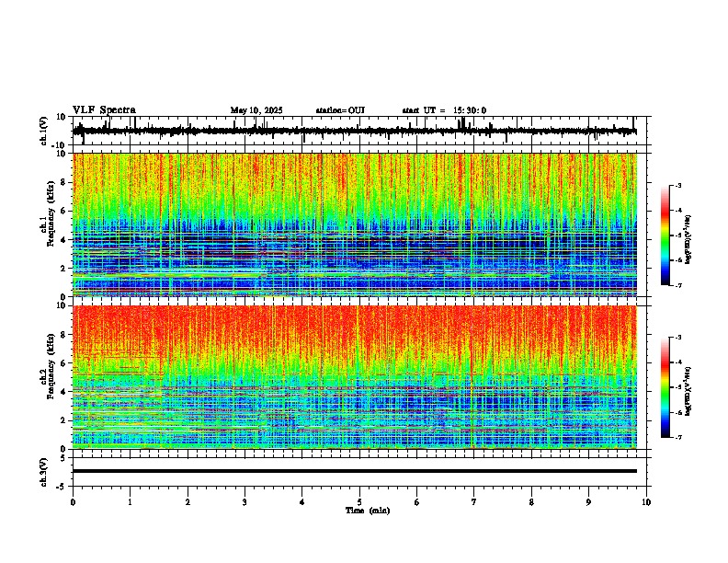The image size is (728, 563).
Task: Click the 5 tick label on ch.3(V) axis
Action: point(64,457)
